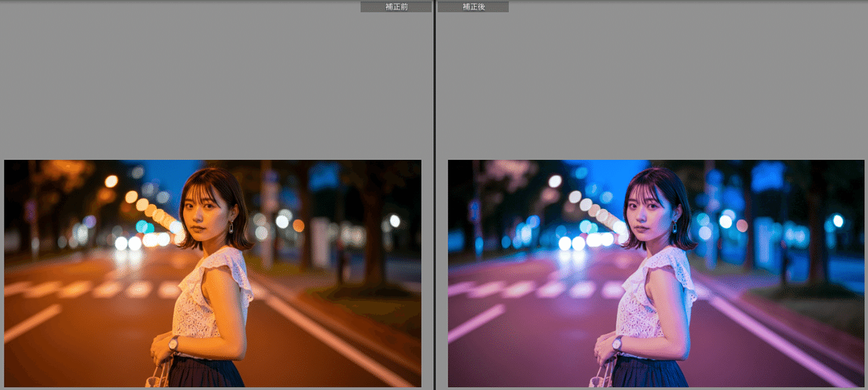Click the car headlights in the before photo

[x=127, y=243]
